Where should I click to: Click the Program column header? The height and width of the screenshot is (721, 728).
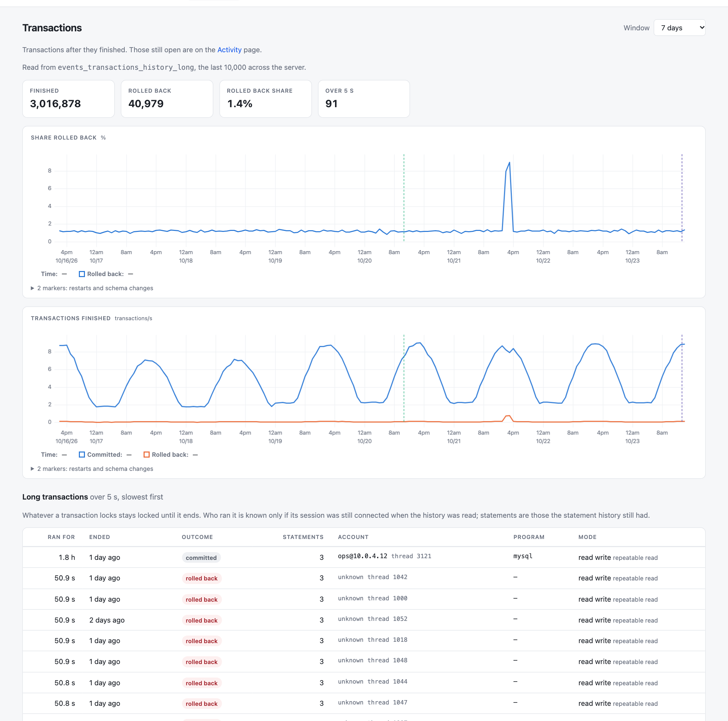click(x=529, y=537)
